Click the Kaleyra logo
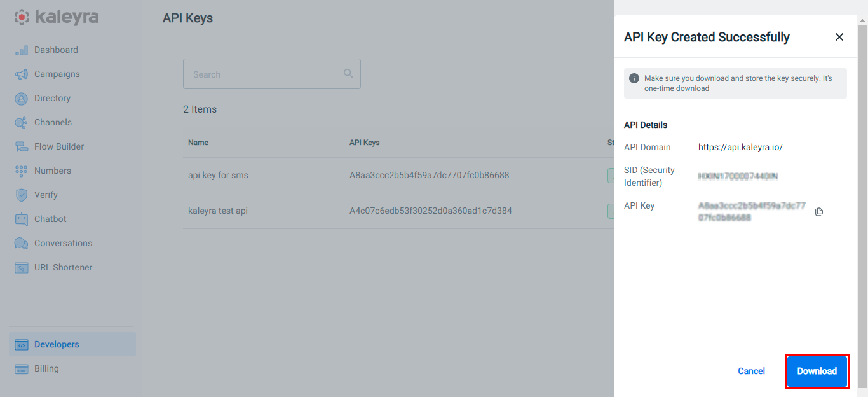 [57, 17]
